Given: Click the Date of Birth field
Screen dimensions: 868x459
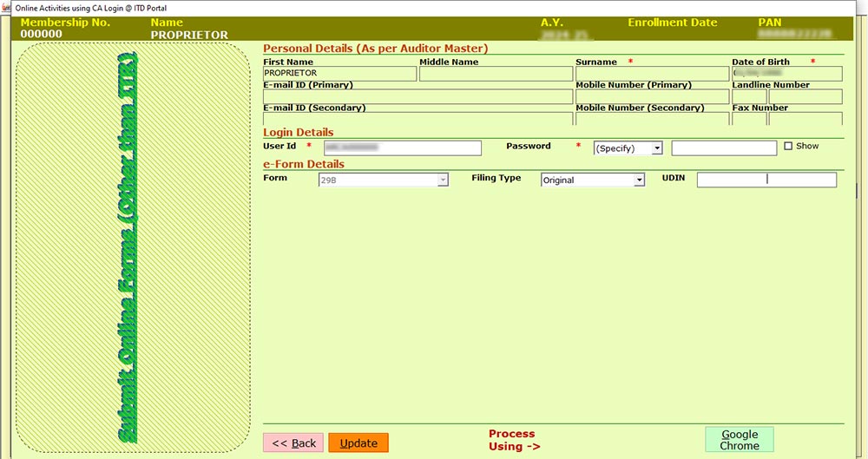Looking at the screenshot, I should click(786, 74).
